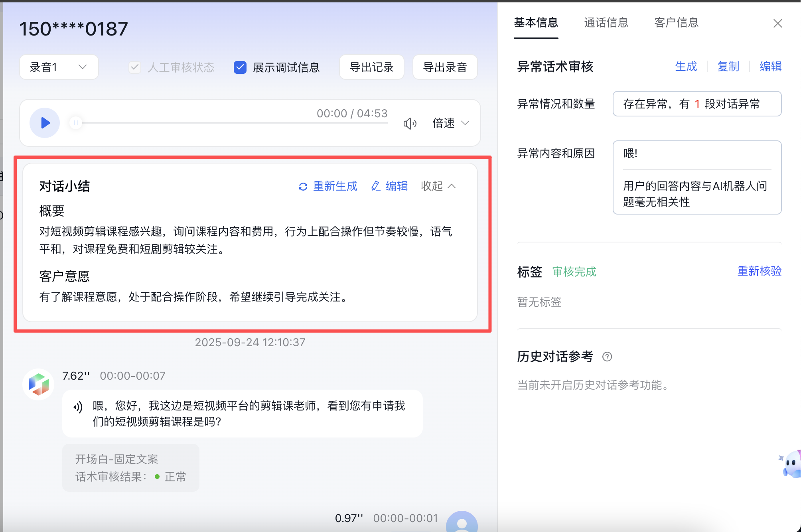Viewport: 801px width, 532px height.
Task: Click the regenerate summary refresh icon
Action: (303, 187)
